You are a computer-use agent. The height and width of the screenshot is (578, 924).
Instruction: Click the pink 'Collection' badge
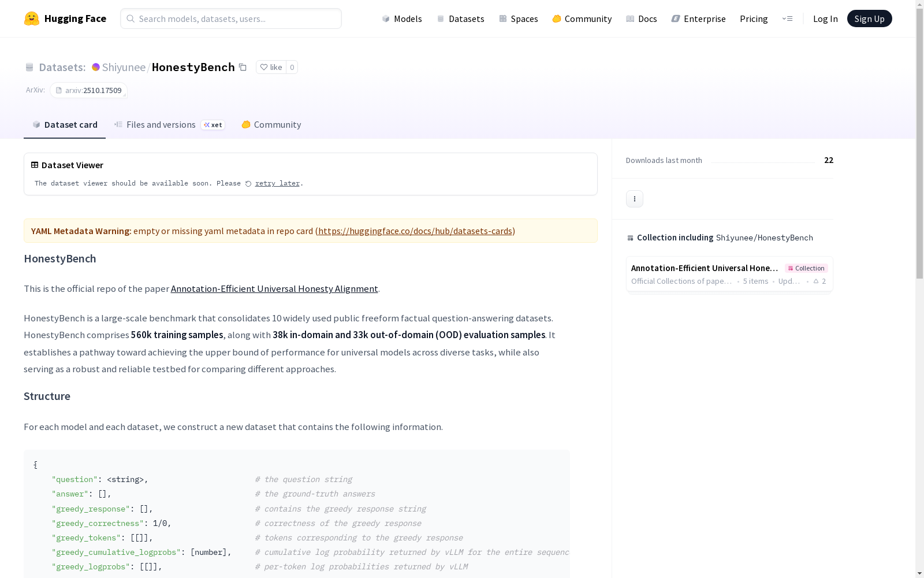806,268
